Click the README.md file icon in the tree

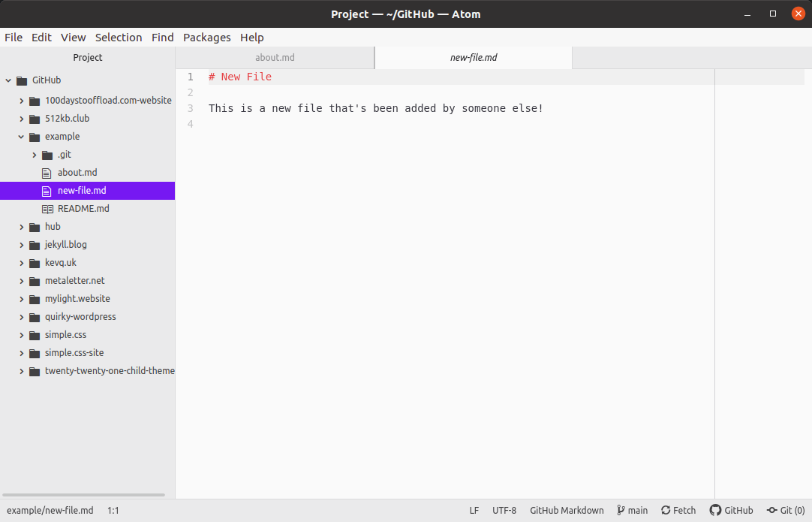[x=47, y=208]
